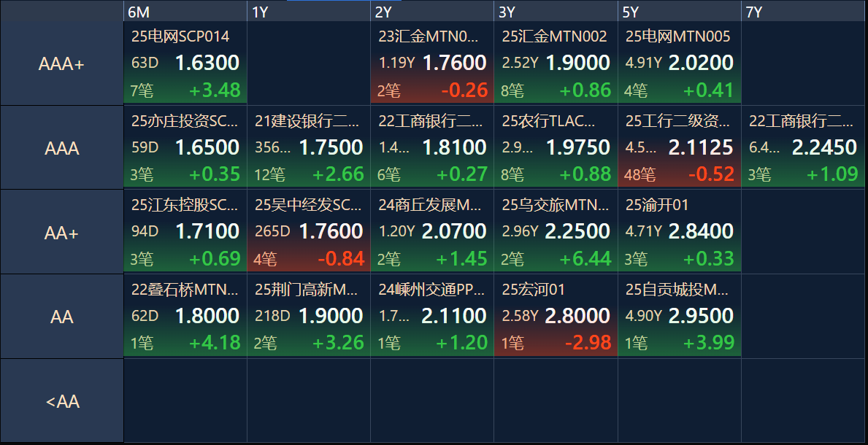Click the 25渝开01 bond cell

click(679, 232)
